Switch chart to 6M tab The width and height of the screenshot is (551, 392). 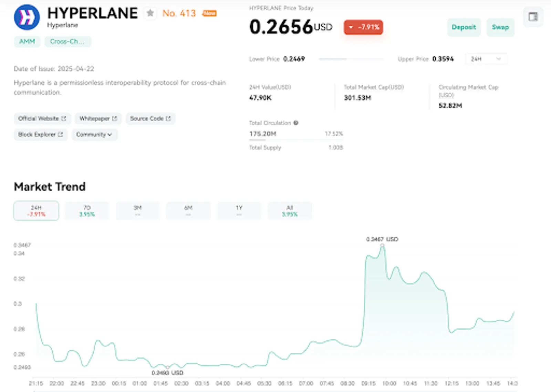(x=188, y=211)
